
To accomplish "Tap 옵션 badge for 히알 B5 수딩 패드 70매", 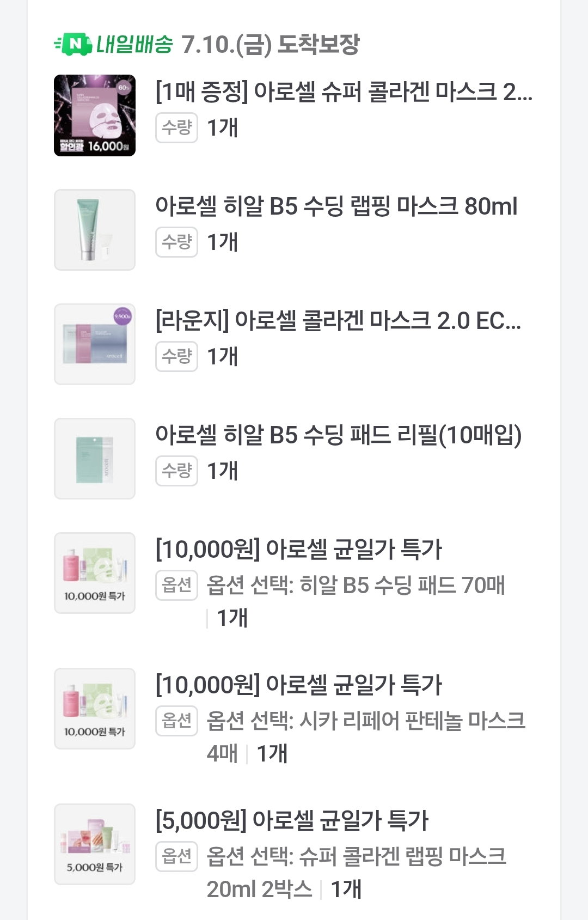I will [x=176, y=586].
